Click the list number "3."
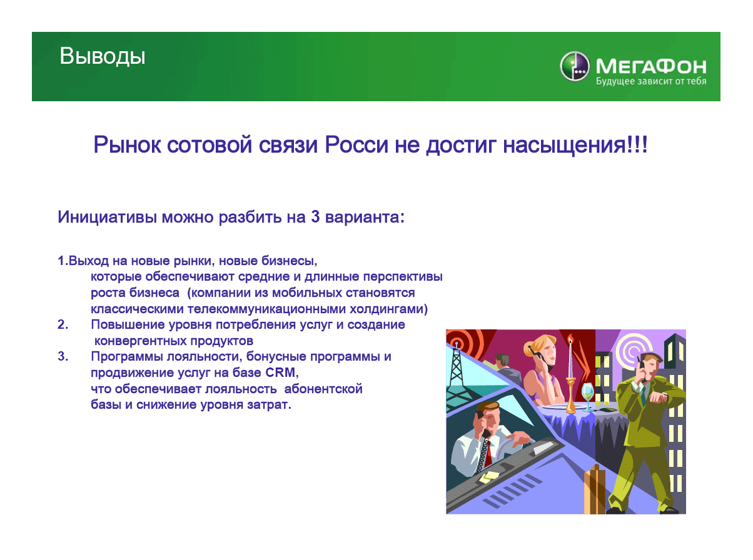This screenshot has height=560, width=753. (63, 357)
